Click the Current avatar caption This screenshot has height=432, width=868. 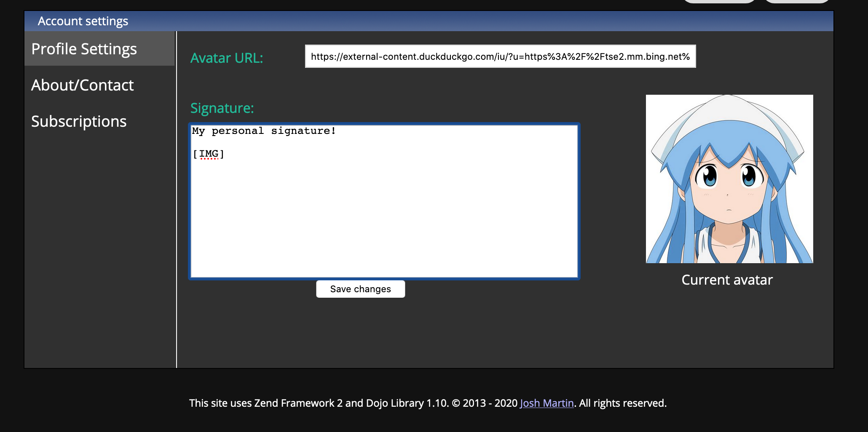click(727, 280)
